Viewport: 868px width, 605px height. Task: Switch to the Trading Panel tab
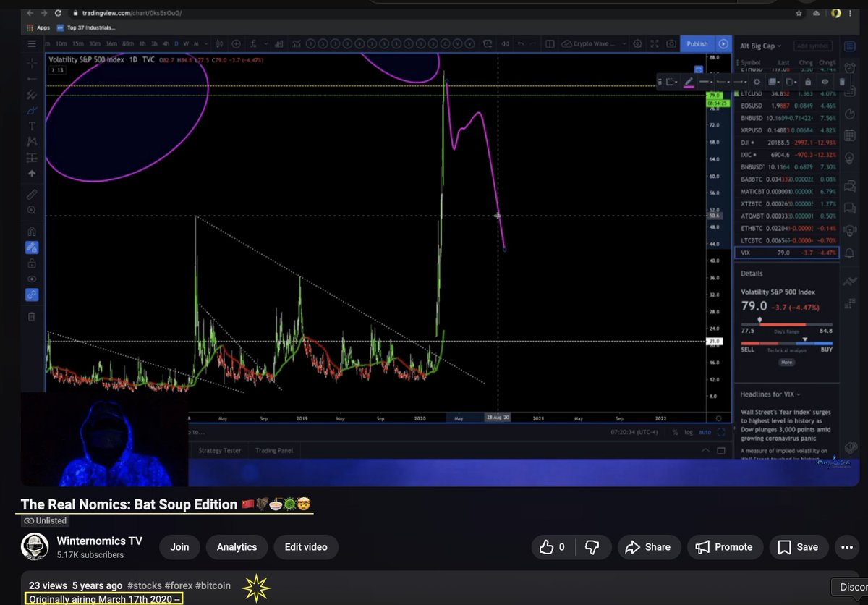[x=274, y=450]
